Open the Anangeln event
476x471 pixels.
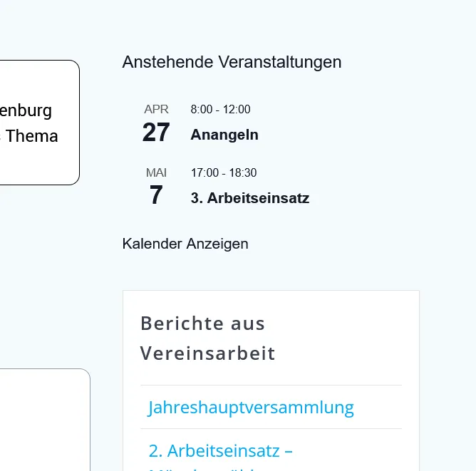[x=224, y=135]
